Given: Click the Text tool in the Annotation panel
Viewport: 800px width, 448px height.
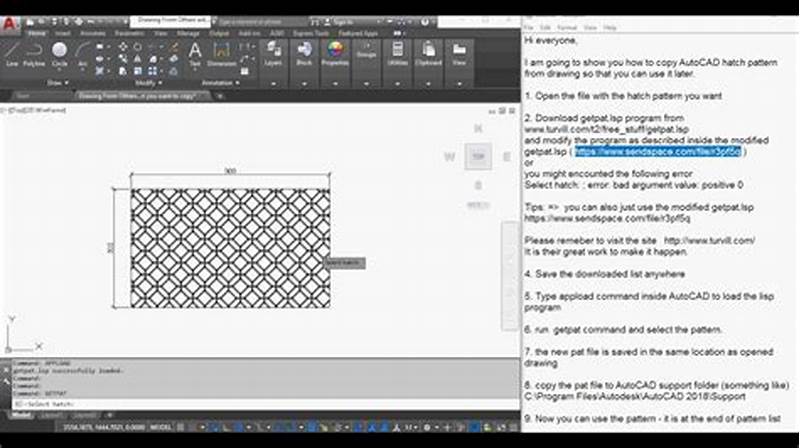Looking at the screenshot, I should click(x=195, y=55).
